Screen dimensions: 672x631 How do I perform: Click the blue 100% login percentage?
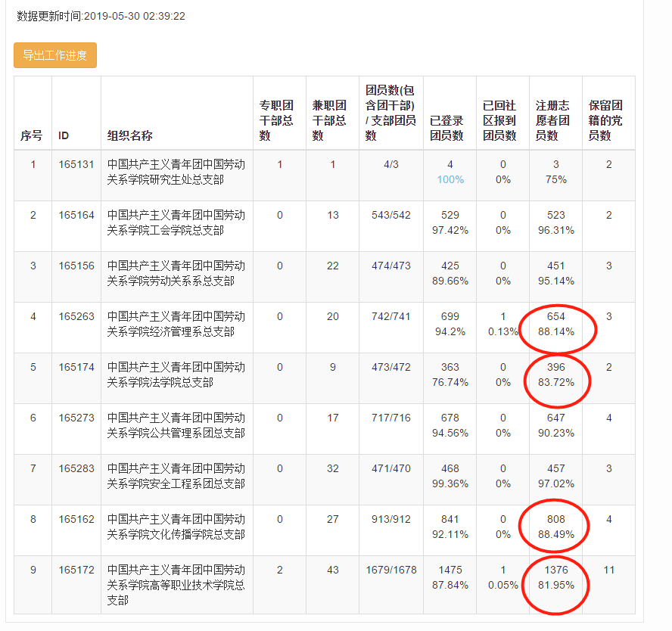450,179
